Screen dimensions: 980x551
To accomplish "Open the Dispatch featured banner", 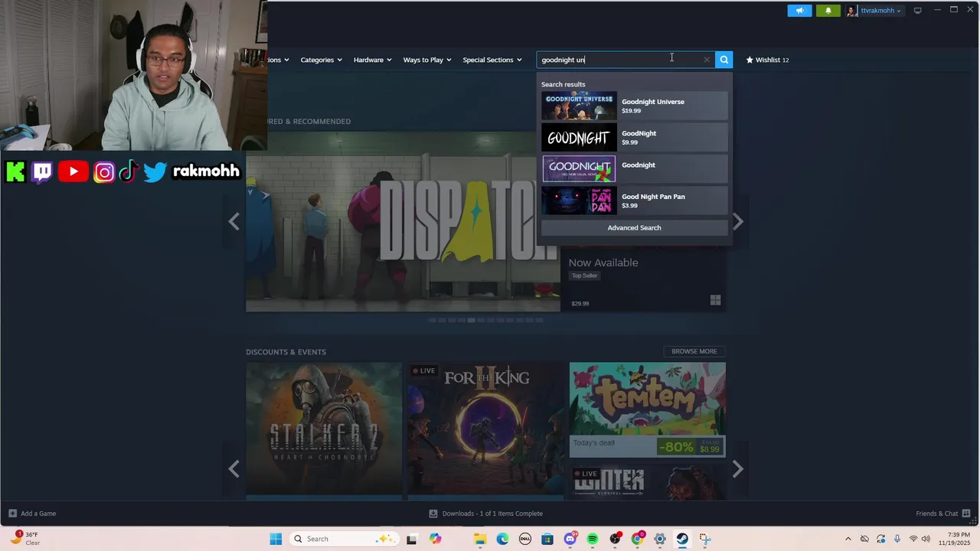I will [403, 222].
